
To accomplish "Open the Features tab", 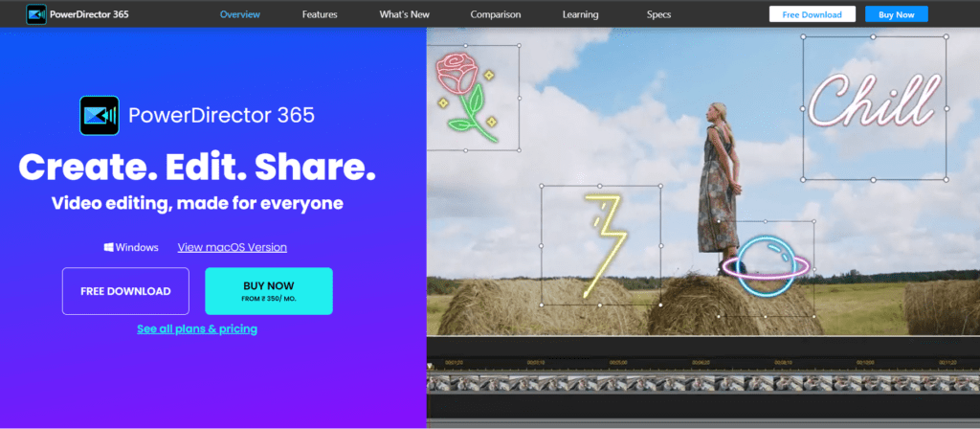I will point(320,14).
